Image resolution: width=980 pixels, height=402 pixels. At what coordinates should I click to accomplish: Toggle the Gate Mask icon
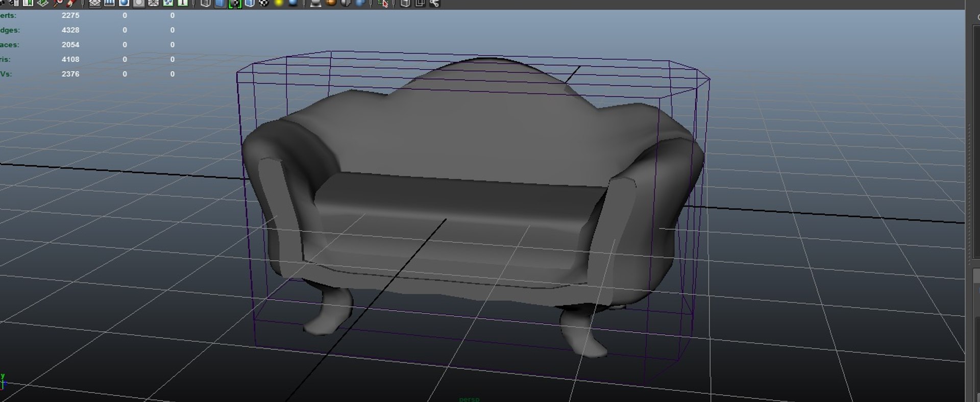click(x=138, y=3)
